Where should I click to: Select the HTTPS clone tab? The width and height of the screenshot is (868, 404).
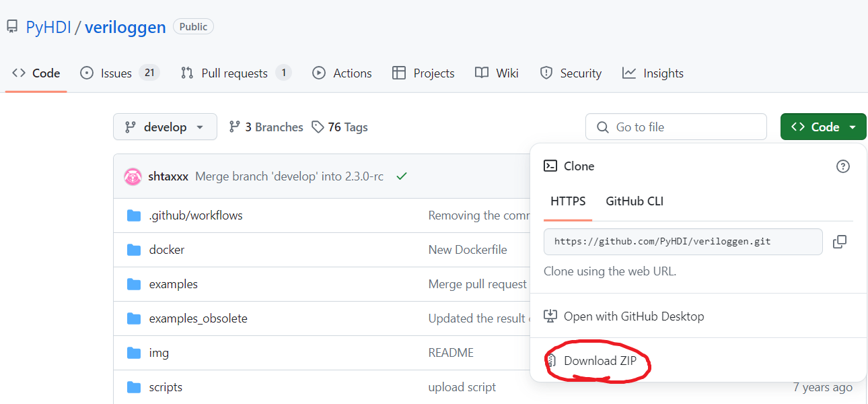[568, 201]
